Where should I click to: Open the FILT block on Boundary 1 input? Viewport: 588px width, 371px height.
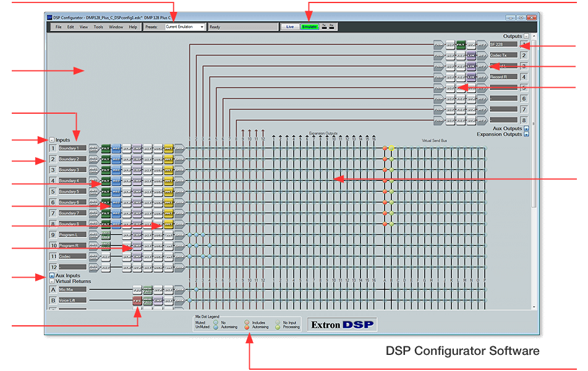point(105,148)
